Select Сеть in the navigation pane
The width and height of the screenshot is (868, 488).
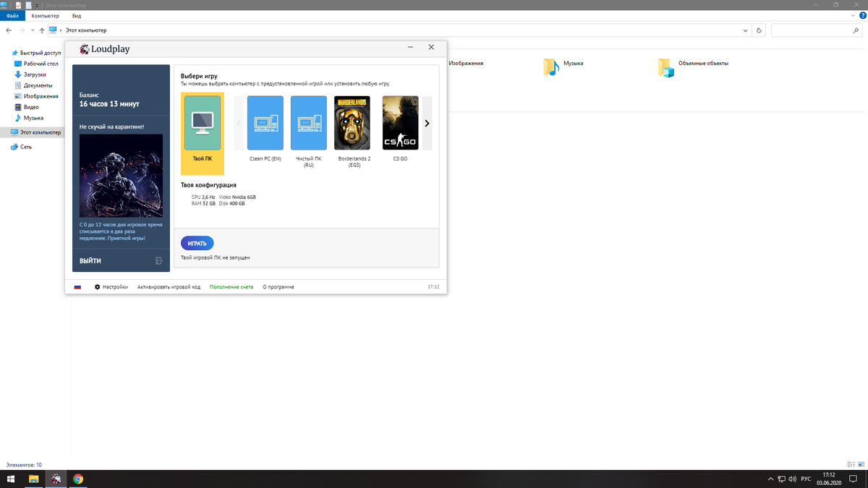pos(26,147)
